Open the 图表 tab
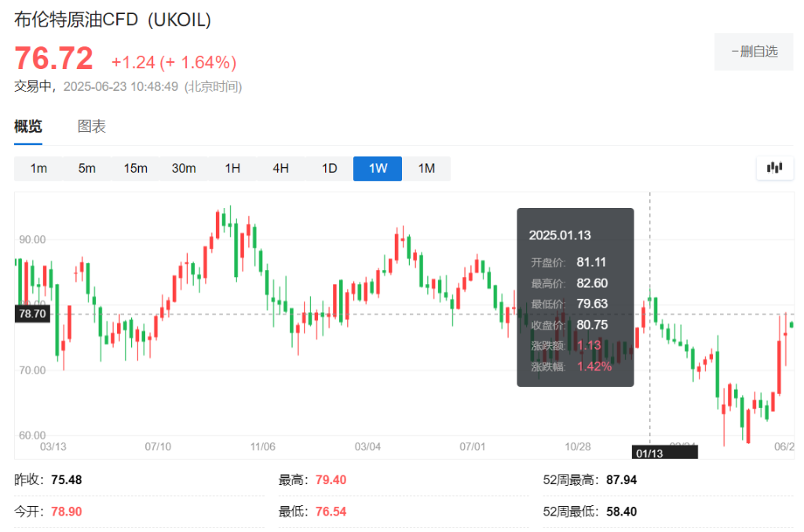 pyautogui.click(x=92, y=126)
